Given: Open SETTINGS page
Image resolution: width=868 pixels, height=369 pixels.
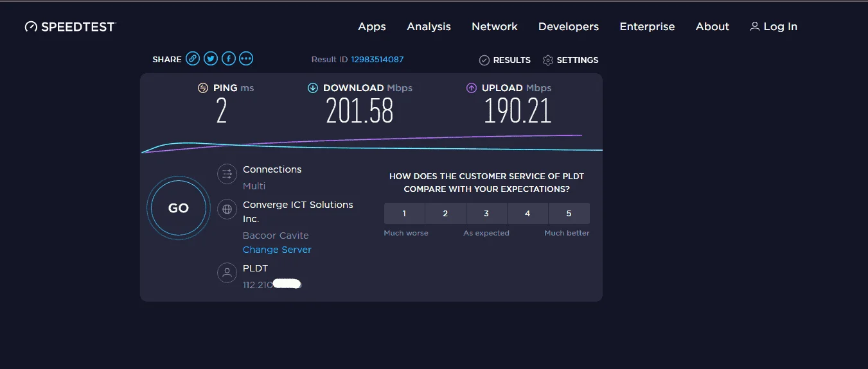Looking at the screenshot, I should coord(571,60).
